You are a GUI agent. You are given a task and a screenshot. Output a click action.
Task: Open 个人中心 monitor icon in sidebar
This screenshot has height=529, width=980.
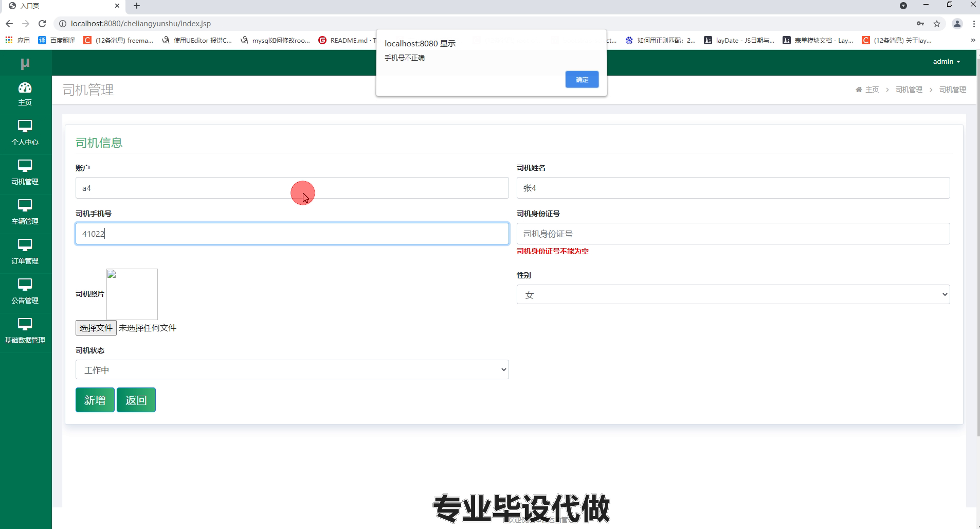tap(25, 126)
